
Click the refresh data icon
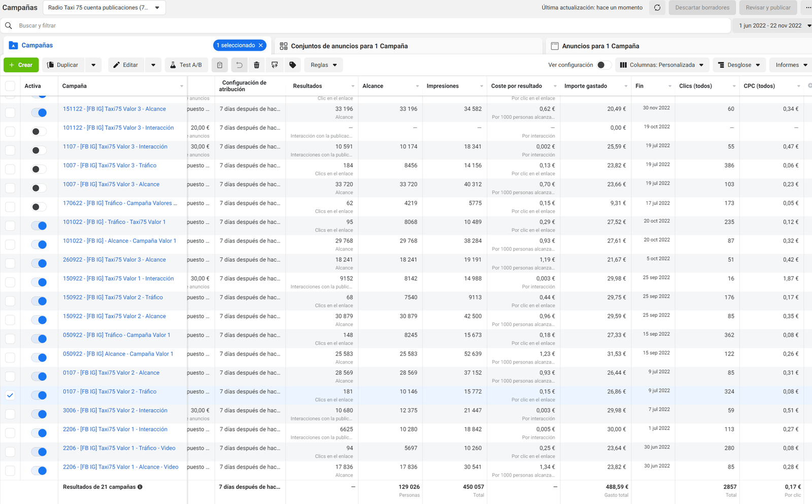click(657, 8)
